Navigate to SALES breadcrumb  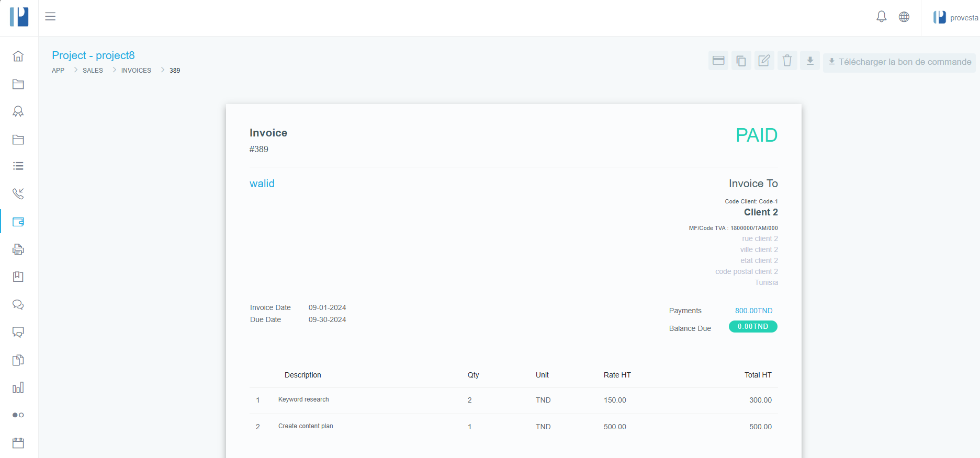[x=93, y=71]
